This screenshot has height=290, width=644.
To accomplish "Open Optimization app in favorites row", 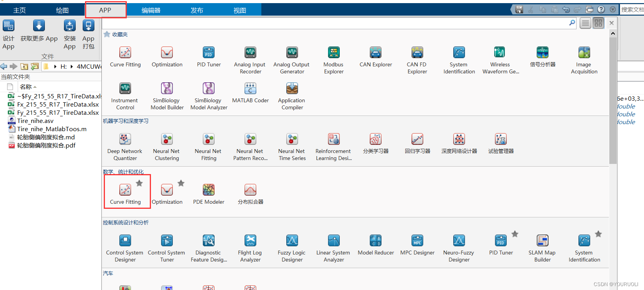I will pyautogui.click(x=167, y=57).
